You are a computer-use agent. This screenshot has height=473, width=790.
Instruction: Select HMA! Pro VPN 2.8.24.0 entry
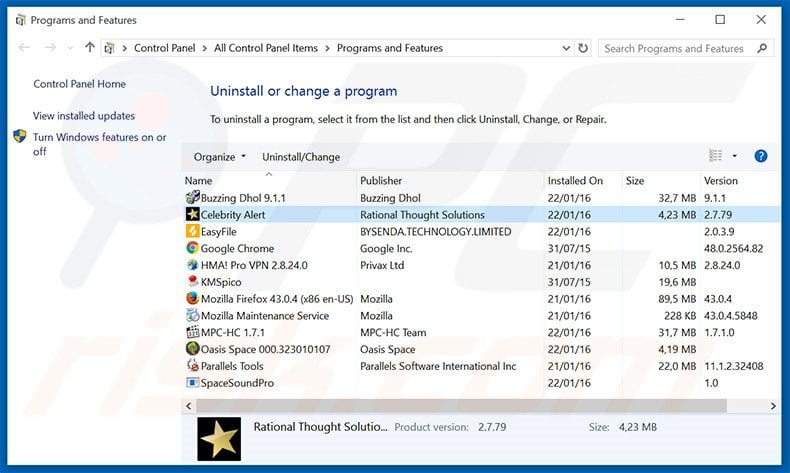pos(254,265)
